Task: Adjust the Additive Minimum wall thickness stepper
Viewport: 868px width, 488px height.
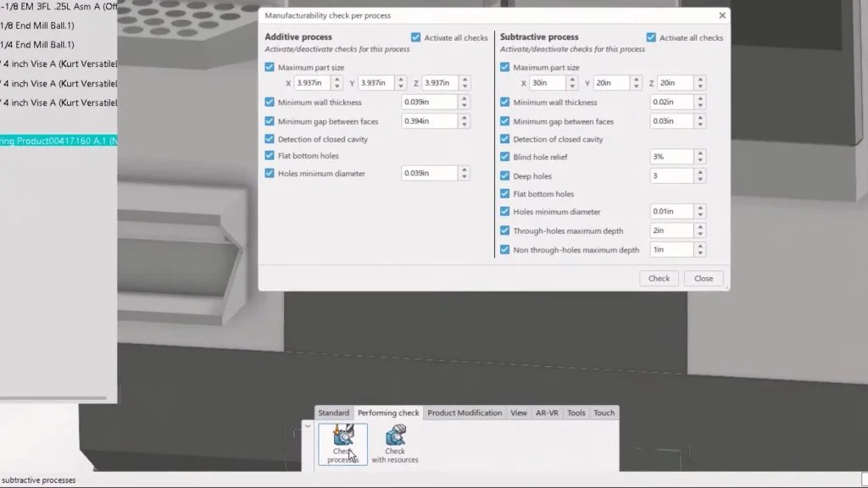Action: [464, 102]
